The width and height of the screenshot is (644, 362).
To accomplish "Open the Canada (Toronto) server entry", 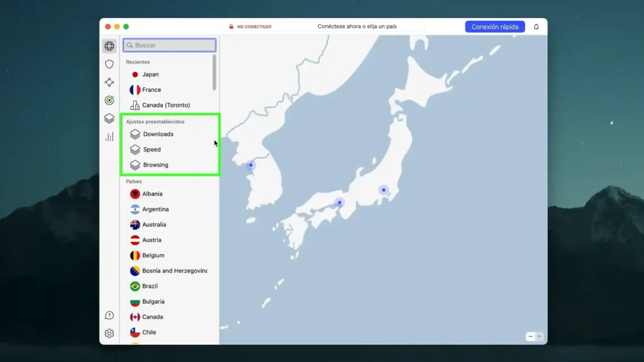I will pyautogui.click(x=165, y=104).
